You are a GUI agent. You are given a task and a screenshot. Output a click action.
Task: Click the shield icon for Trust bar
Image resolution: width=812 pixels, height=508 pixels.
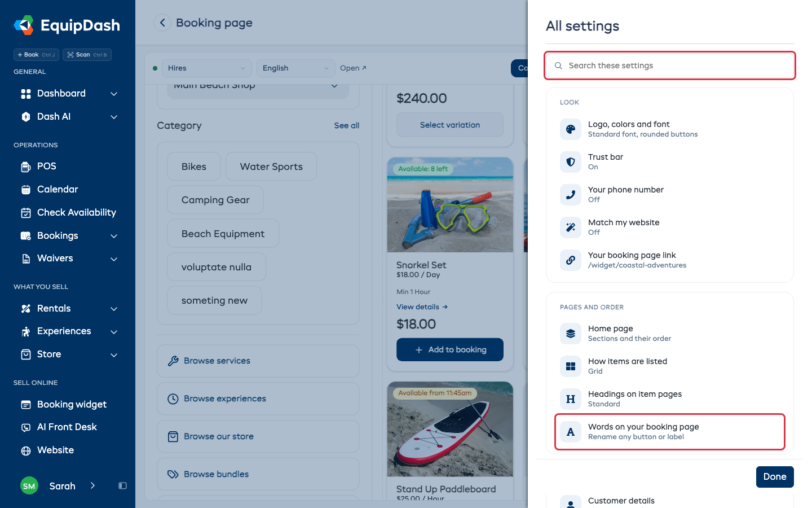tap(571, 162)
